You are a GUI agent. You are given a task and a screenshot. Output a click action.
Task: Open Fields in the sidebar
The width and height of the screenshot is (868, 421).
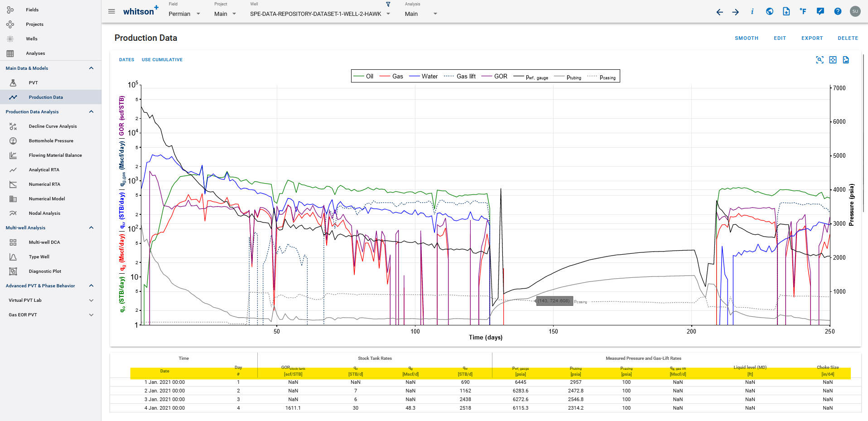[50, 10]
